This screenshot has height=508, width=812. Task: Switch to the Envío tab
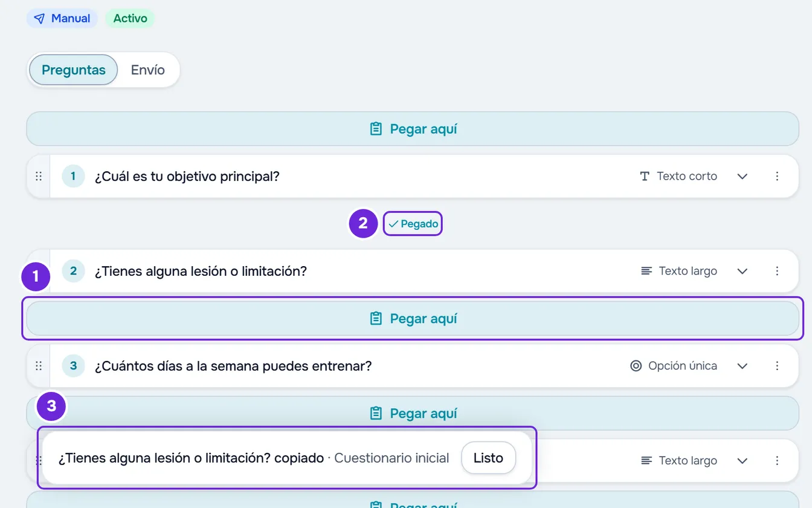(x=148, y=70)
